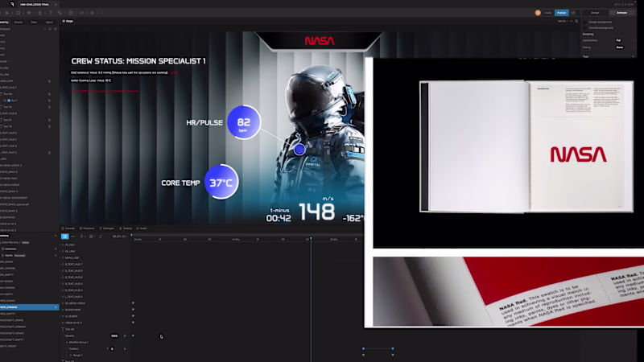Open the orange user avatar menu
This screenshot has height=362, width=644.
pyautogui.click(x=538, y=13)
